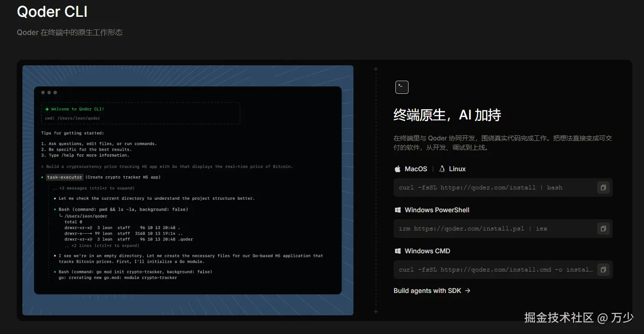Click the +2 lines (ctrl+r to expand) line
This screenshot has height=334, width=644.
coord(102,245)
